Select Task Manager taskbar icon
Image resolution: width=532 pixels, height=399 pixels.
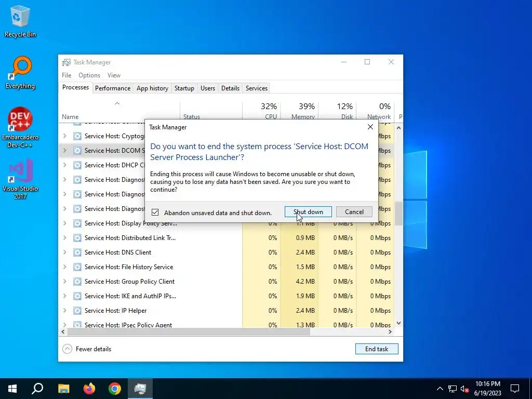point(140,389)
